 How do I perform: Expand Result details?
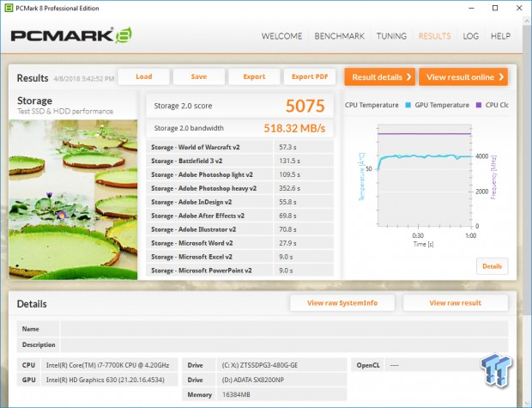[380, 77]
